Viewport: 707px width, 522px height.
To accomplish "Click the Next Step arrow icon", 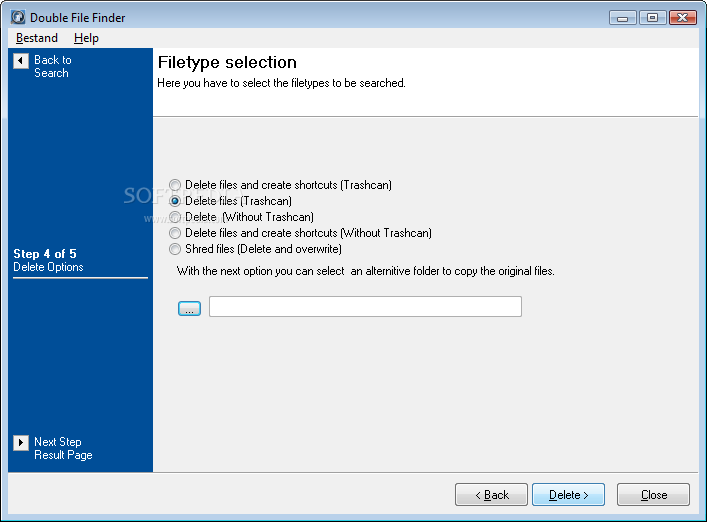I will [x=21, y=443].
